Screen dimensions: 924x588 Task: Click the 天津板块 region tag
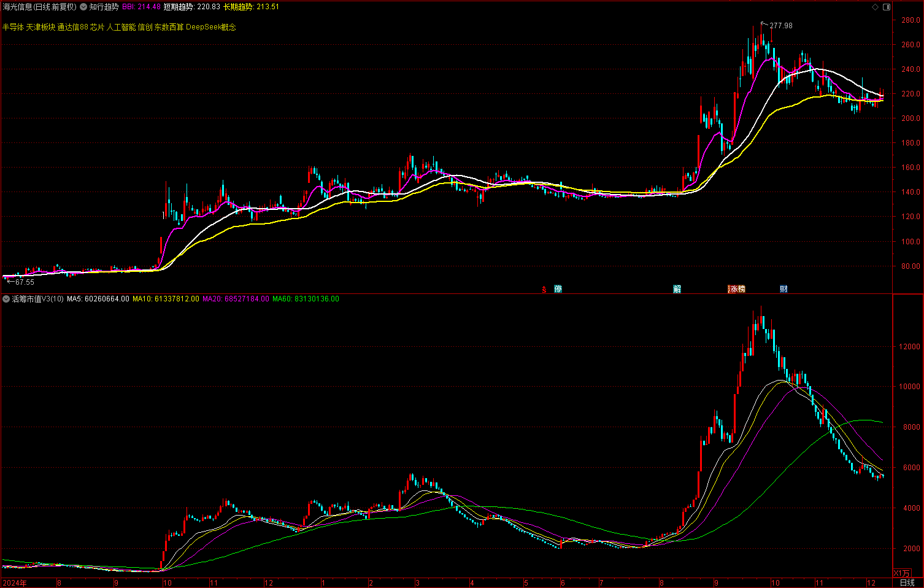point(40,27)
